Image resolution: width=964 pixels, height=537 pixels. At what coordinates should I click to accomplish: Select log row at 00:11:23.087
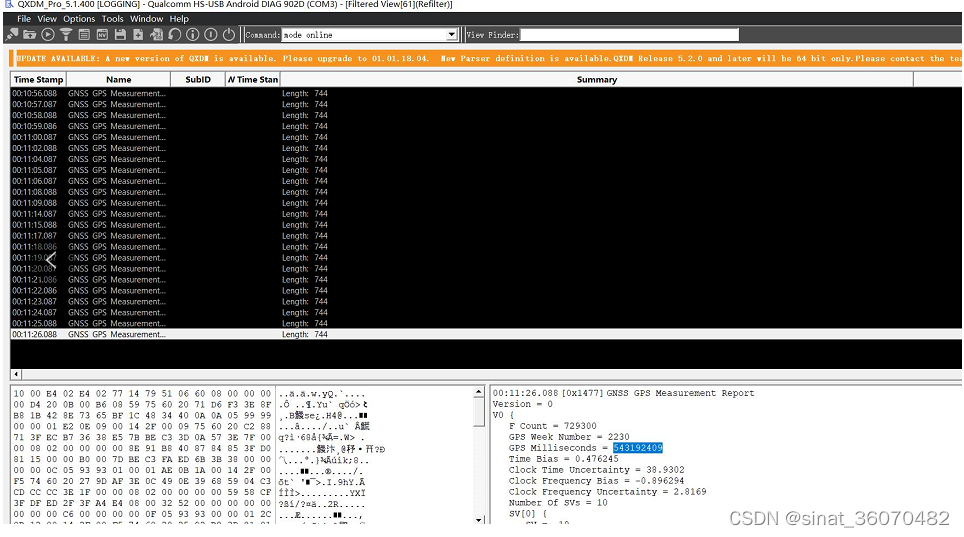(x=486, y=301)
